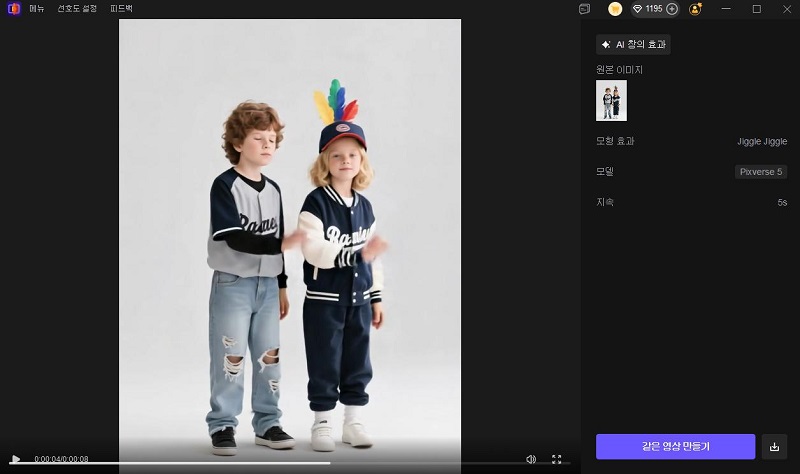The height and width of the screenshot is (474, 800).
Task: Open the 원본 이미지 thumbnail
Action: 611,101
